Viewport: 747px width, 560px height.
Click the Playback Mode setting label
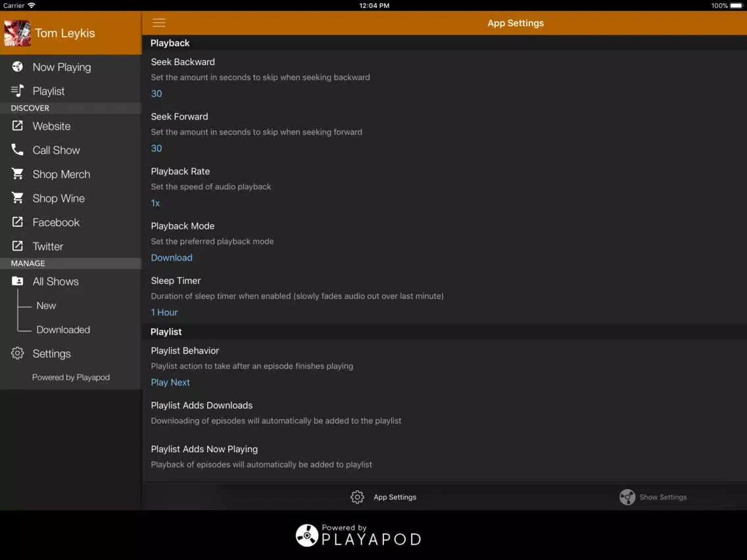(182, 225)
